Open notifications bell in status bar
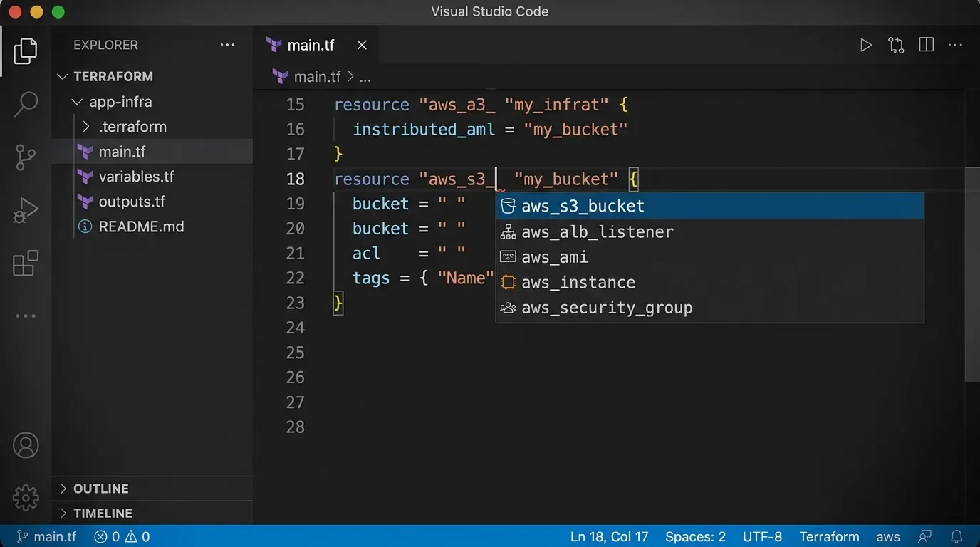Image resolution: width=980 pixels, height=547 pixels. (x=957, y=537)
